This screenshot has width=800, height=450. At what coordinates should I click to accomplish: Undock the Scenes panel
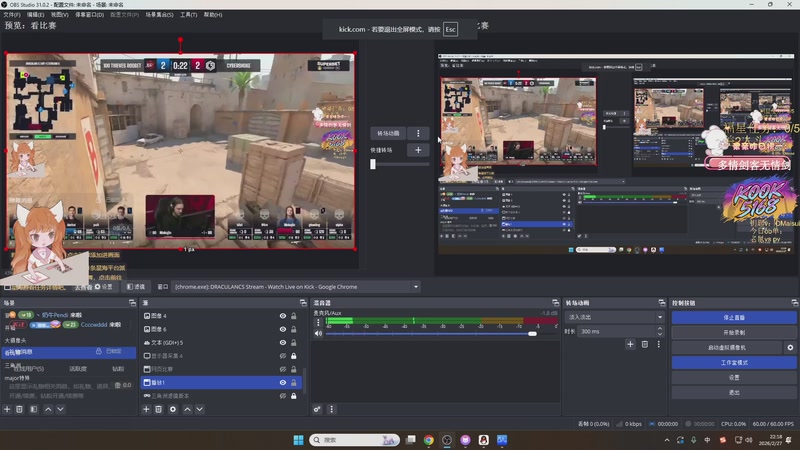coord(132,303)
